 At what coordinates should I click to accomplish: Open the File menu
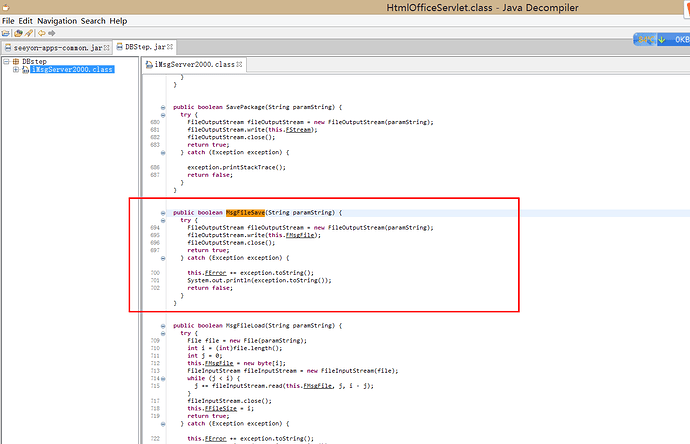8,20
